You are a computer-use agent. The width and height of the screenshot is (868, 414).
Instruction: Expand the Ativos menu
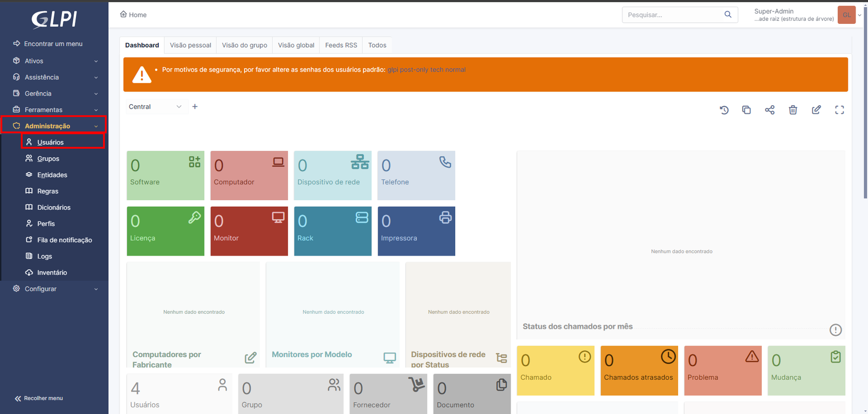coord(54,61)
